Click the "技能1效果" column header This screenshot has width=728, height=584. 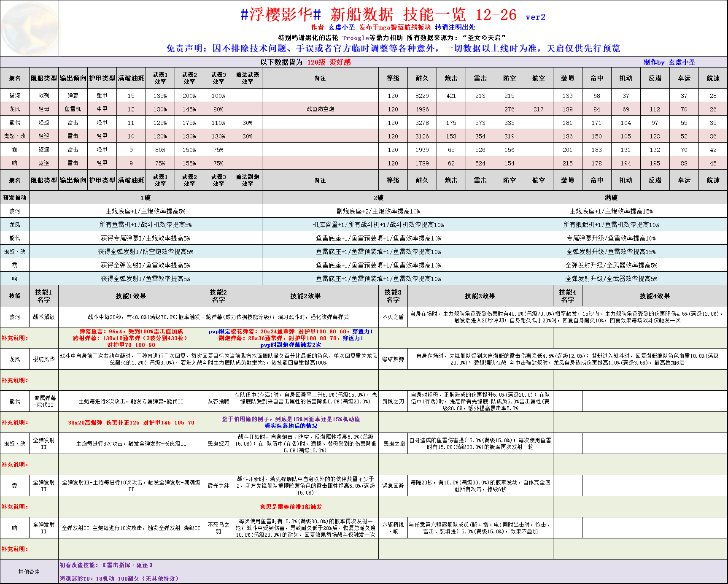point(131,296)
